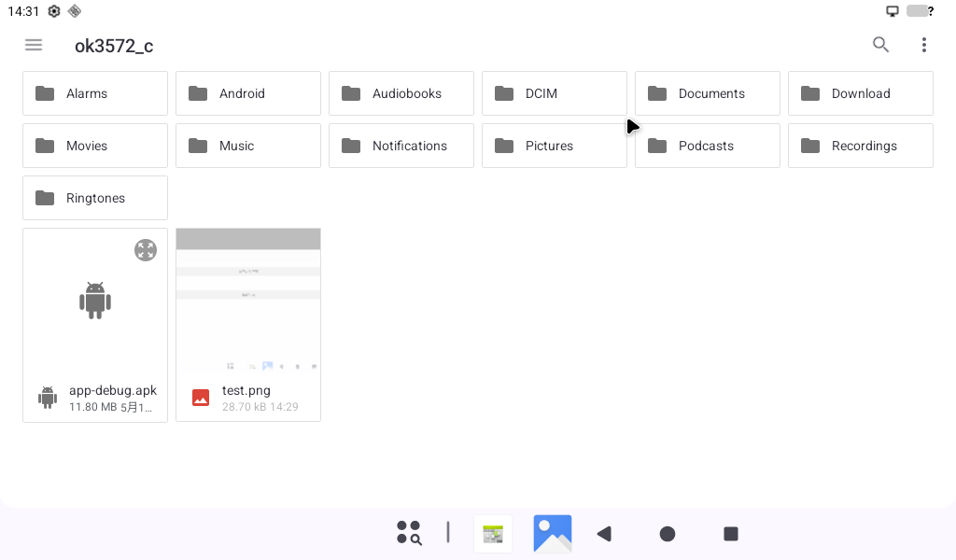
Task: Open the Android folder
Action: 248,93
